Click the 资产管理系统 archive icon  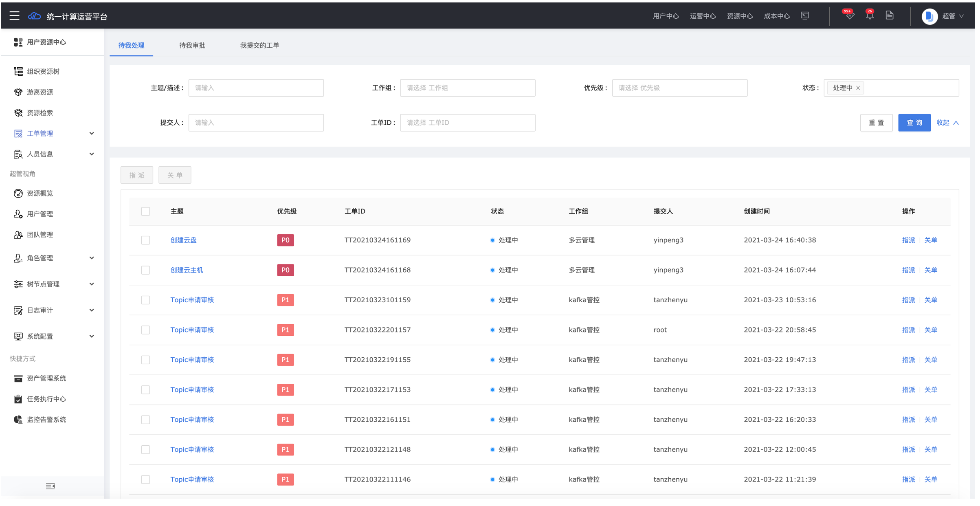click(18, 378)
